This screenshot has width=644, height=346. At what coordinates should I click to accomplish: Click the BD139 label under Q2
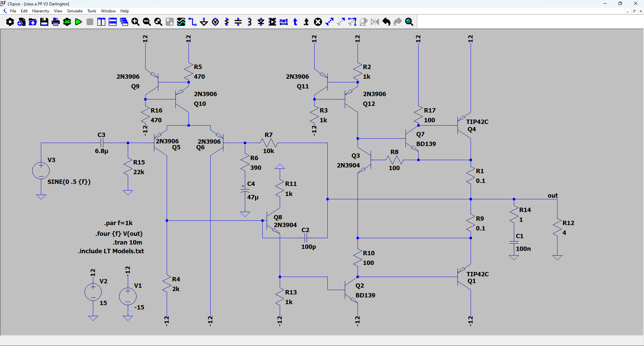click(365, 295)
